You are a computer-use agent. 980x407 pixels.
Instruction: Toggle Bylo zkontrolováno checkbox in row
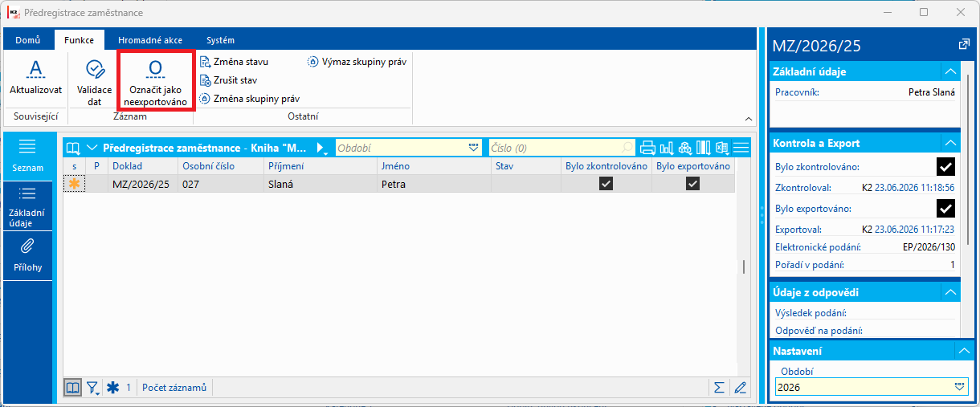[606, 184]
